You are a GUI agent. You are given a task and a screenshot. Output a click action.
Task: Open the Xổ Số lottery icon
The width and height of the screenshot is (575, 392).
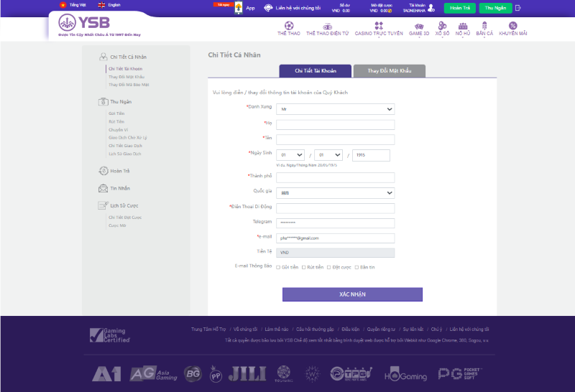(442, 26)
